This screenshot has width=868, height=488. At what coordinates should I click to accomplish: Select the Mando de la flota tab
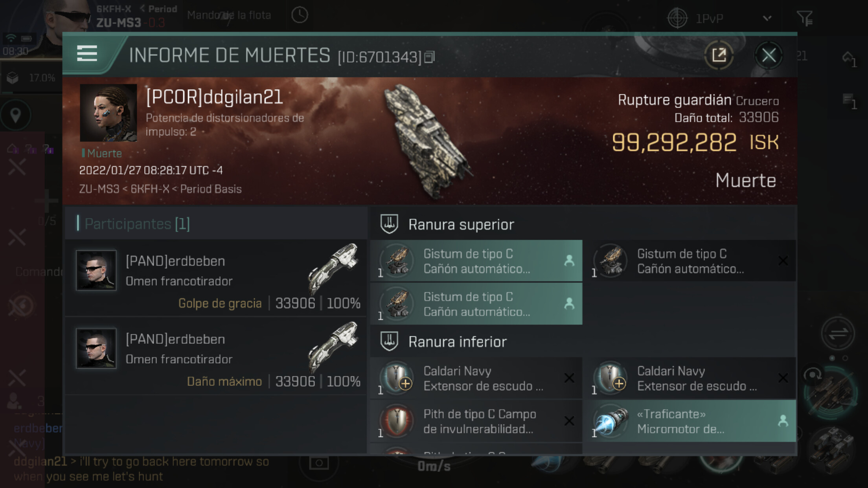(229, 15)
